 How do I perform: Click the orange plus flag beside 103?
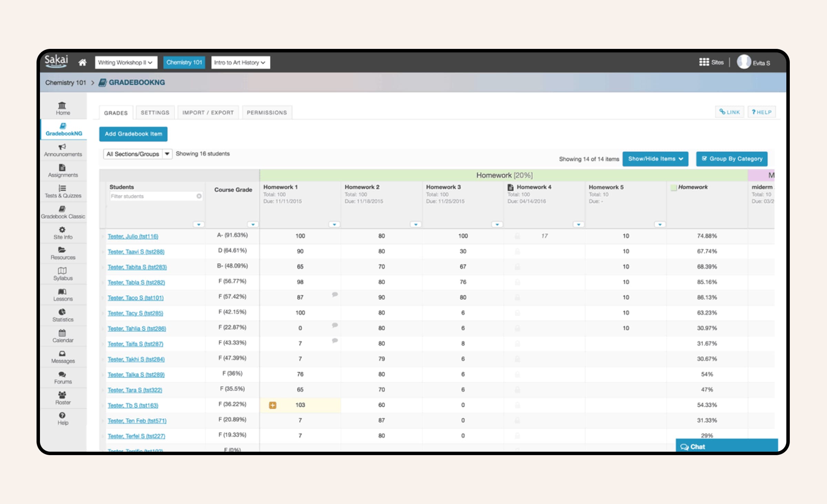coord(273,405)
